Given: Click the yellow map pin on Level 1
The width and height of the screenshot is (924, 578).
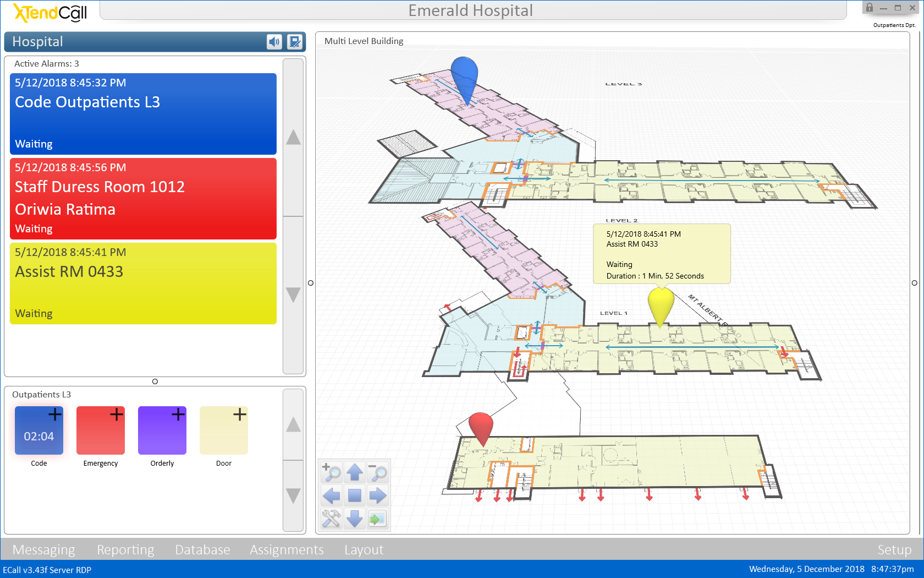Looking at the screenshot, I should pos(661,304).
